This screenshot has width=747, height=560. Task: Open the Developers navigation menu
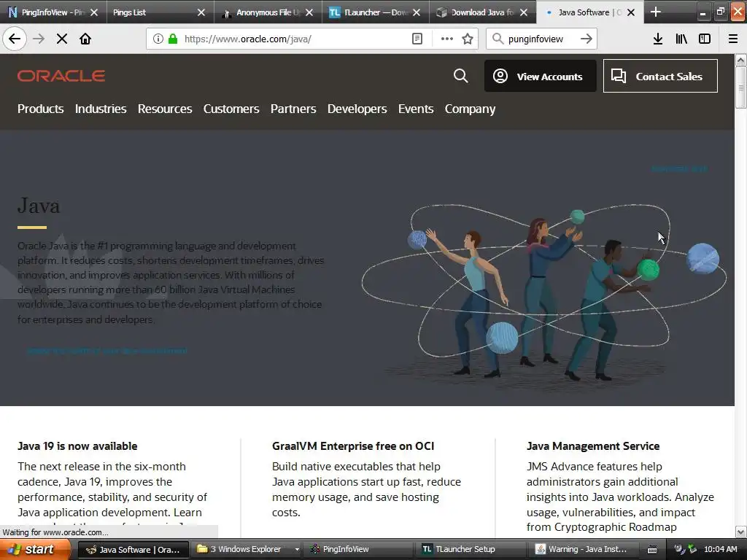(x=357, y=109)
